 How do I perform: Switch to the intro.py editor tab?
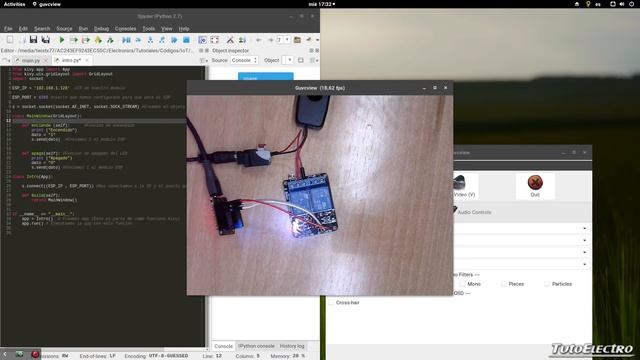pyautogui.click(x=71, y=60)
